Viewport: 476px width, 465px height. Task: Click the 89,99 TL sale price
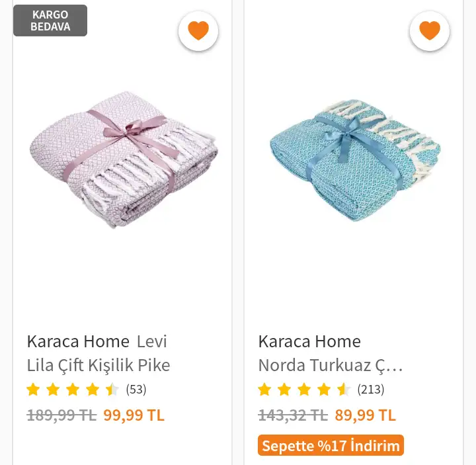tap(365, 415)
